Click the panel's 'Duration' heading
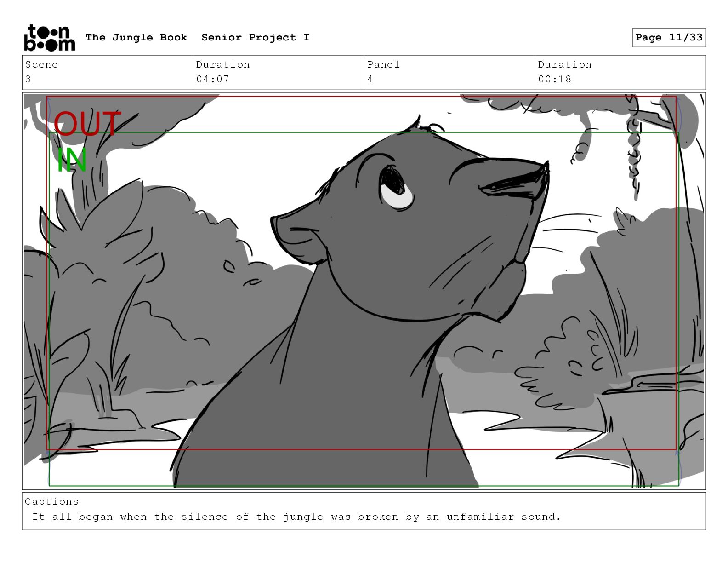The height and width of the screenshot is (563, 728). click(565, 64)
